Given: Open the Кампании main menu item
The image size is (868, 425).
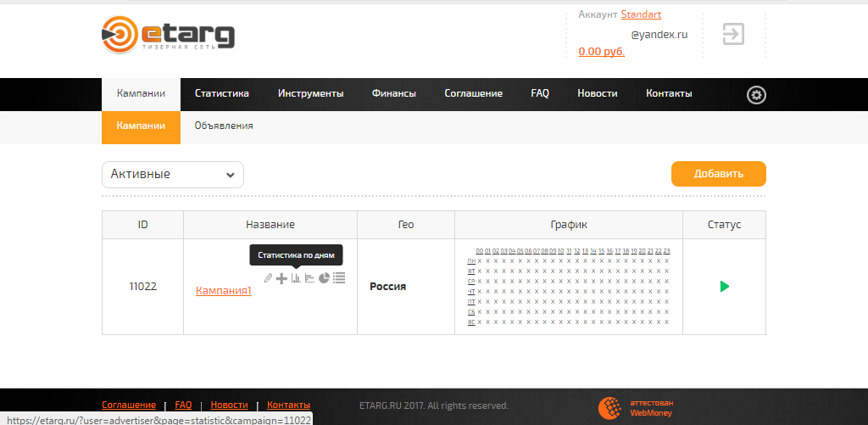Looking at the screenshot, I should [x=142, y=94].
